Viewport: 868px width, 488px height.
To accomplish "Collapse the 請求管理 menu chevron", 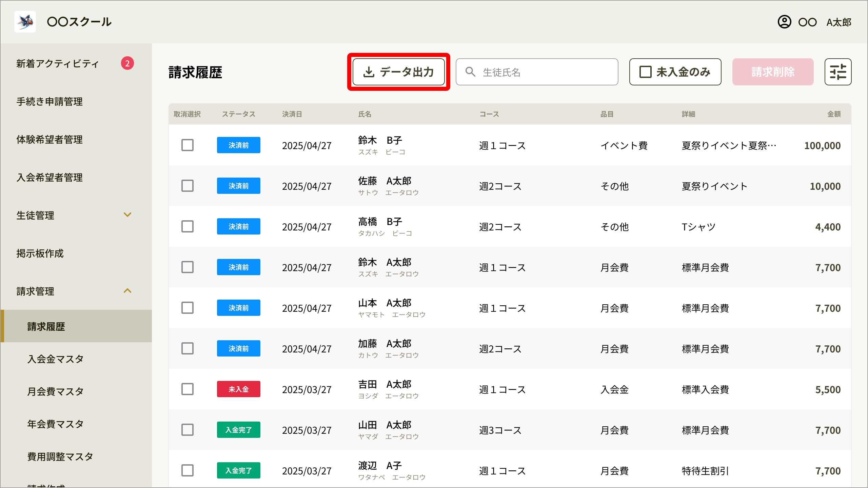I will [x=127, y=291].
